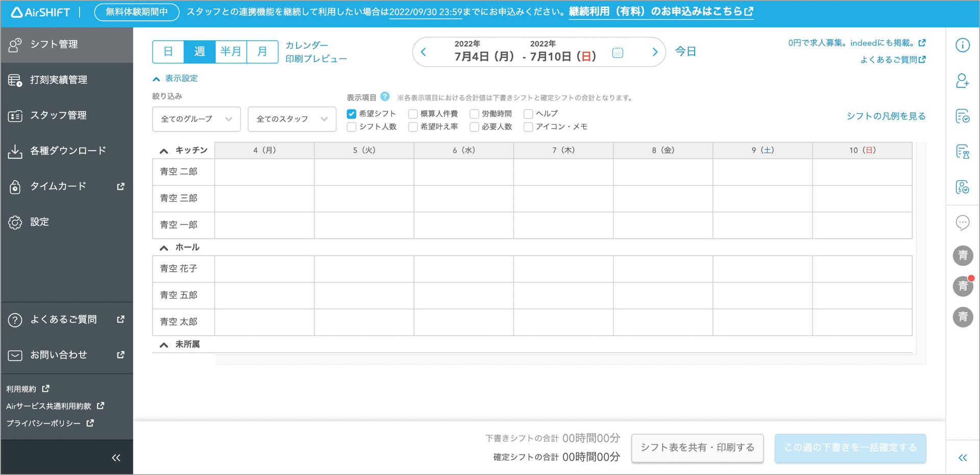Click the add staff person icon
This screenshot has height=475, width=980.
pos(962,81)
